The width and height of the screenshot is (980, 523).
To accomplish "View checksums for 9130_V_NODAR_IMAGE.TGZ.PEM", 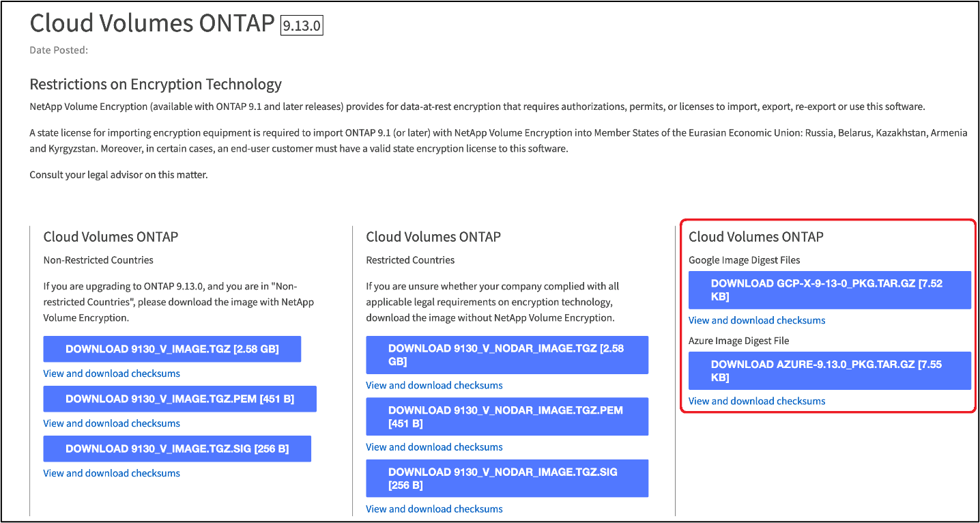I will (434, 447).
